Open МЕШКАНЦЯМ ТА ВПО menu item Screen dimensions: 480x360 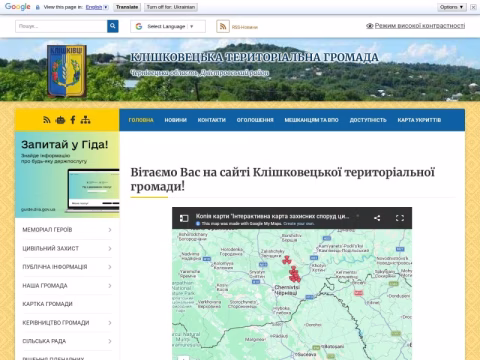coord(311,120)
